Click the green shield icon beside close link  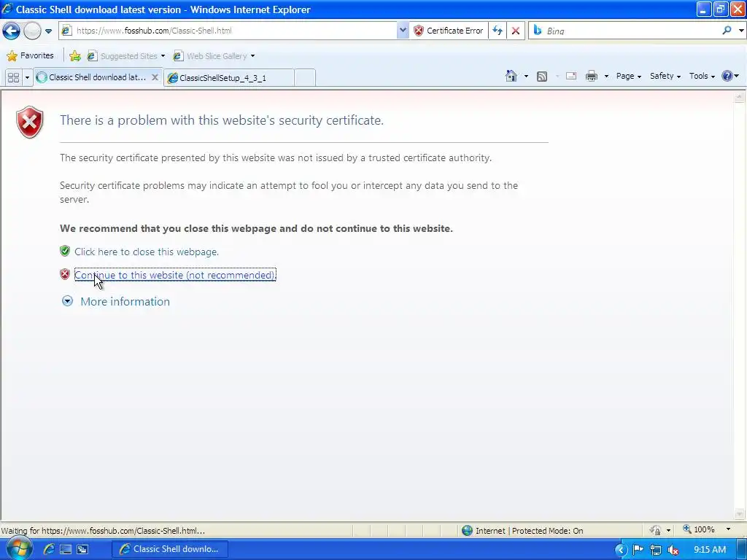[65, 251]
